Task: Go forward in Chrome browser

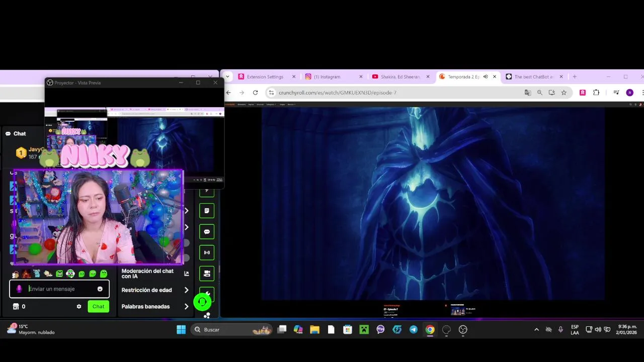Action: pos(242,93)
